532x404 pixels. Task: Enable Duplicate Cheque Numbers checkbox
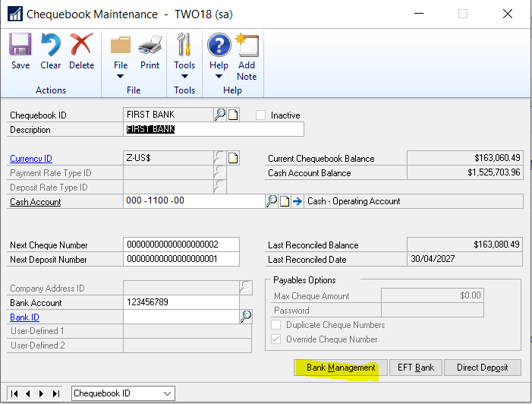(x=276, y=325)
